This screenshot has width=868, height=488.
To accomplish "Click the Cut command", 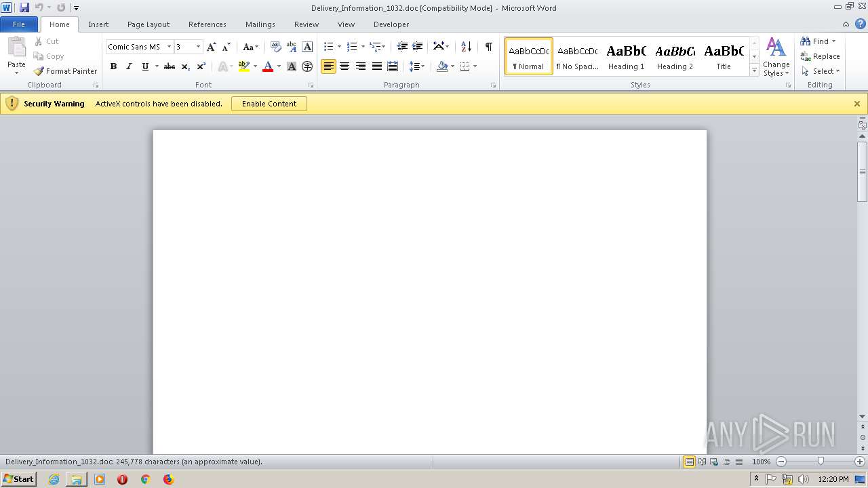I will click(x=47, y=41).
